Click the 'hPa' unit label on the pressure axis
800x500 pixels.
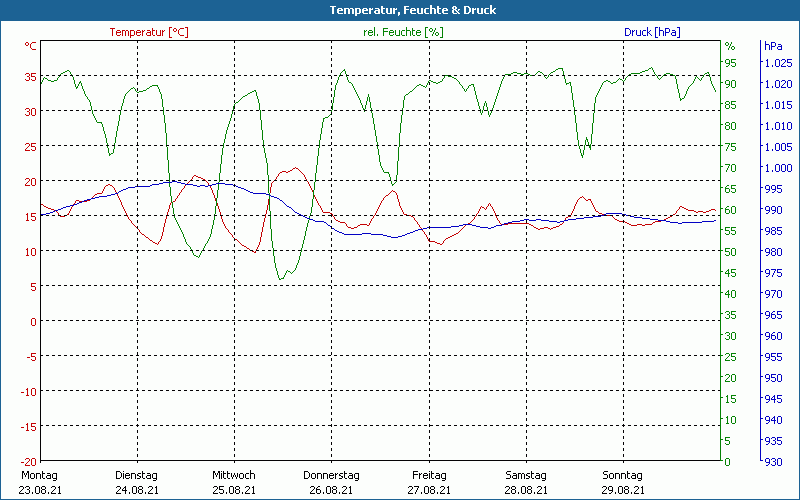[773, 46]
